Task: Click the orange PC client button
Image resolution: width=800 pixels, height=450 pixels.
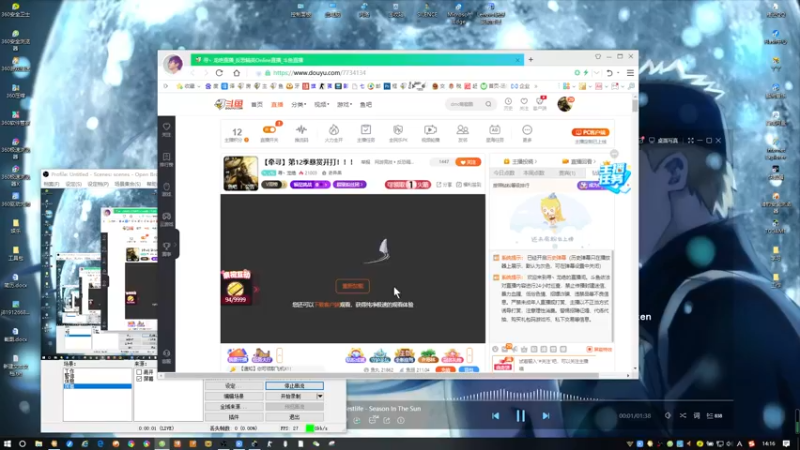Action: point(590,132)
